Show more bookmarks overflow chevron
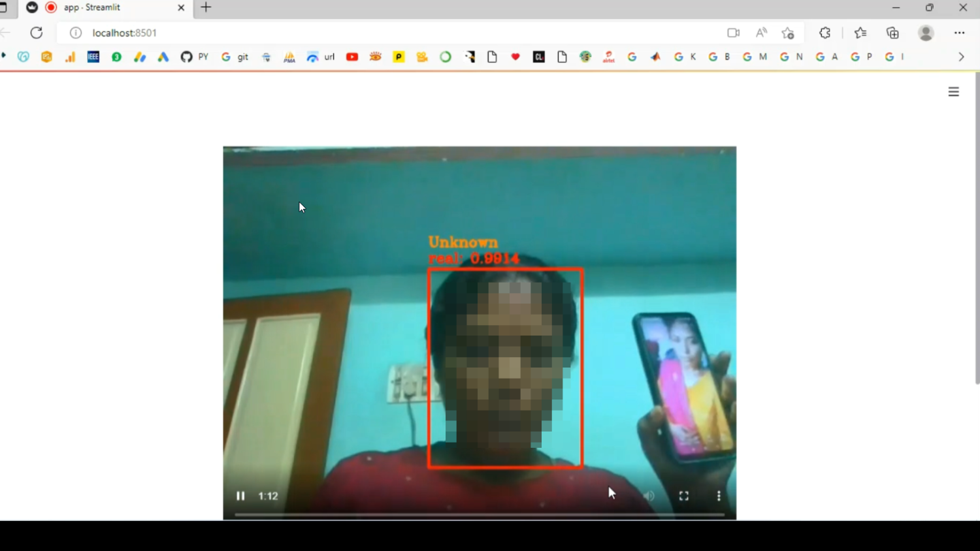The width and height of the screenshot is (980, 551). [961, 57]
